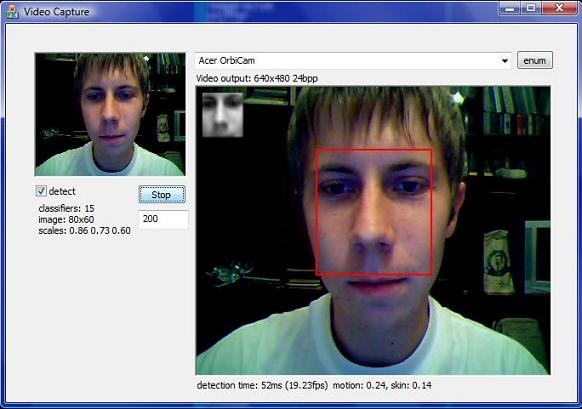Screen dimensions: 582x409
Task: Maximize the Video Capture window
Action: click(x=531, y=7)
